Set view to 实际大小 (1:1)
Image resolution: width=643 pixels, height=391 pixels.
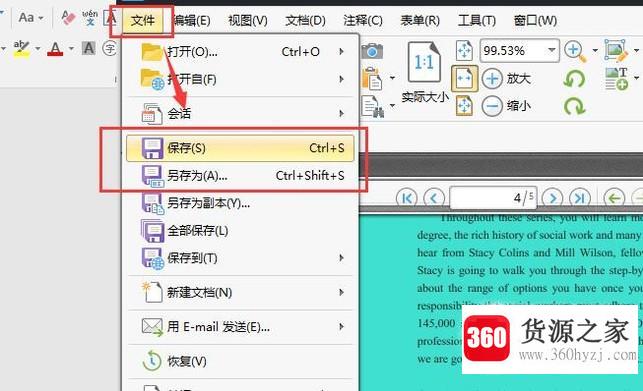point(425,72)
